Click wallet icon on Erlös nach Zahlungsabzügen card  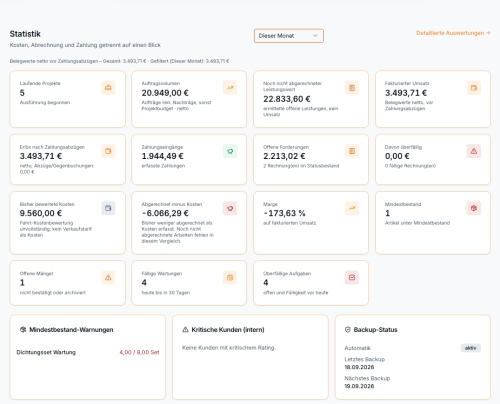pyautogui.click(x=108, y=151)
